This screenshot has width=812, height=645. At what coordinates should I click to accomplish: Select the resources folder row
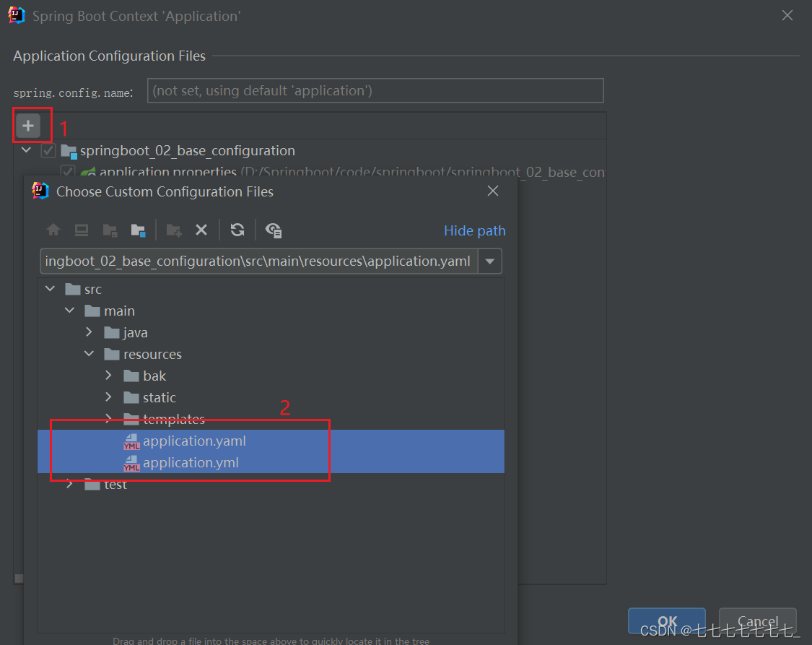(271, 354)
